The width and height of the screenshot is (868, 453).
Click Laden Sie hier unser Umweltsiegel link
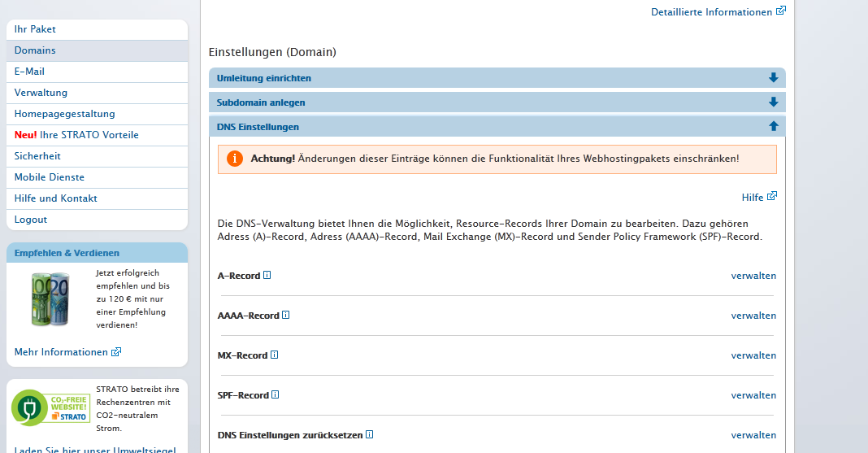click(95, 450)
